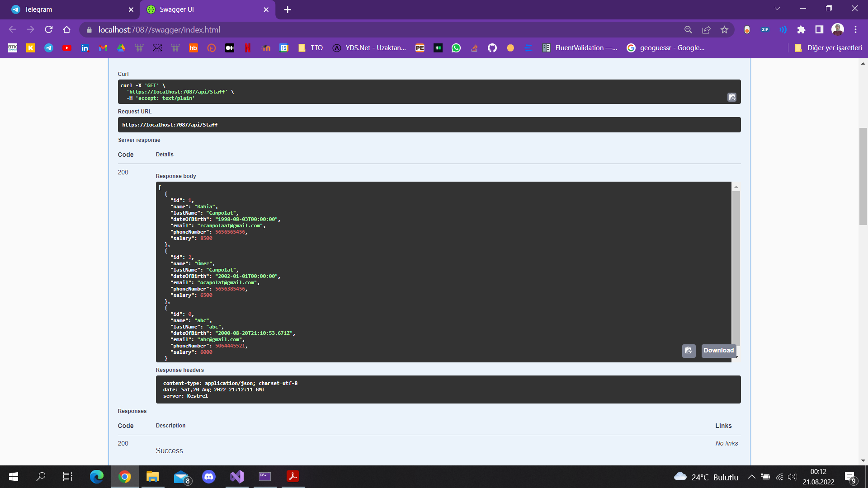868x488 pixels.
Task: Copy the curl command to clipboard
Action: click(732, 97)
